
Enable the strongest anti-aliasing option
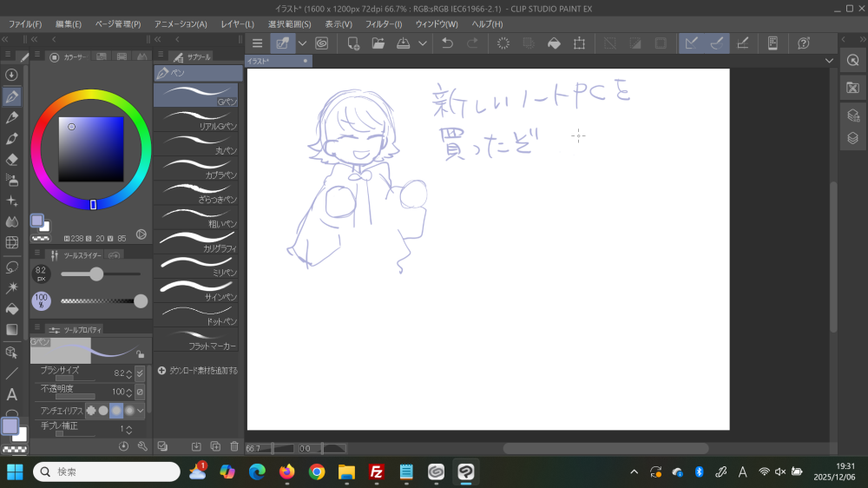pyautogui.click(x=129, y=410)
